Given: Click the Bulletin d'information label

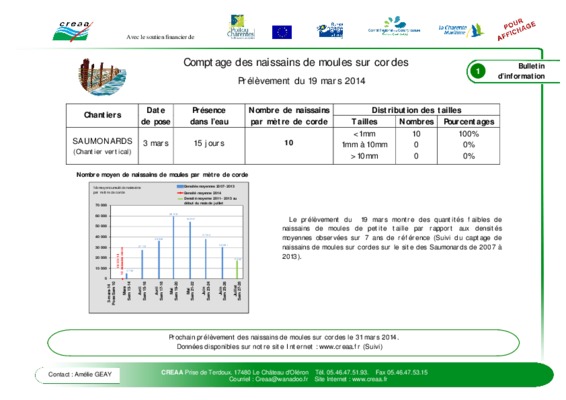Looking at the screenshot, I should click(x=521, y=71).
